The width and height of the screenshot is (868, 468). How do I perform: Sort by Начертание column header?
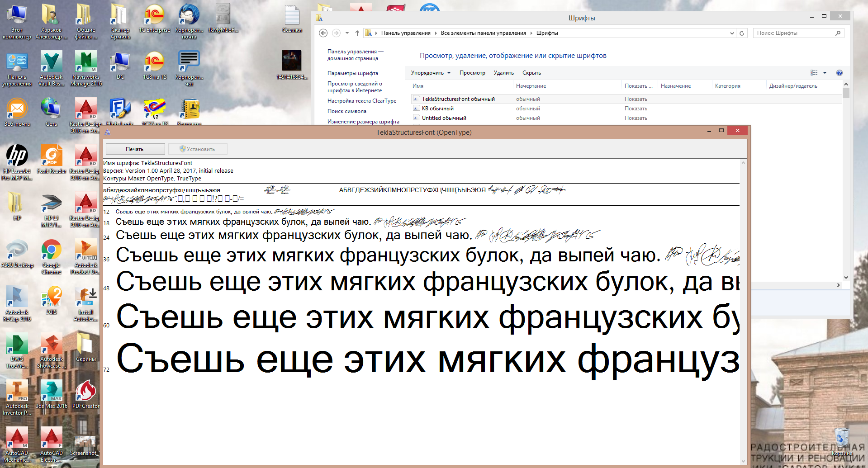point(568,86)
